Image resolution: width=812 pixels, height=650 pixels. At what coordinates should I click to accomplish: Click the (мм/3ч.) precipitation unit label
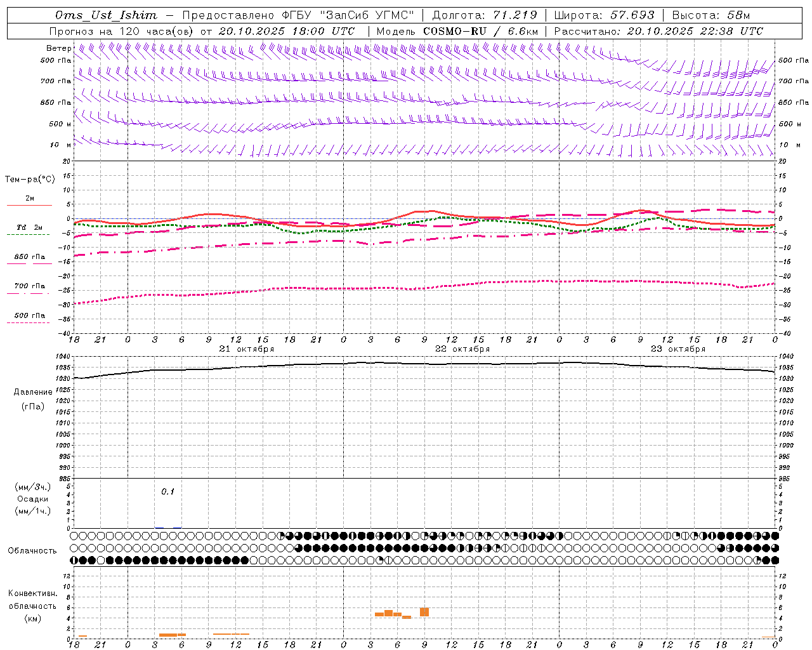[33, 487]
